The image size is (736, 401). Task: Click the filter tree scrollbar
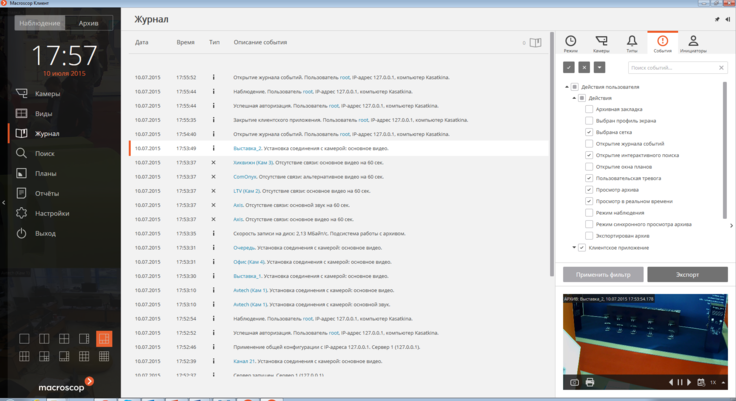coord(725,150)
